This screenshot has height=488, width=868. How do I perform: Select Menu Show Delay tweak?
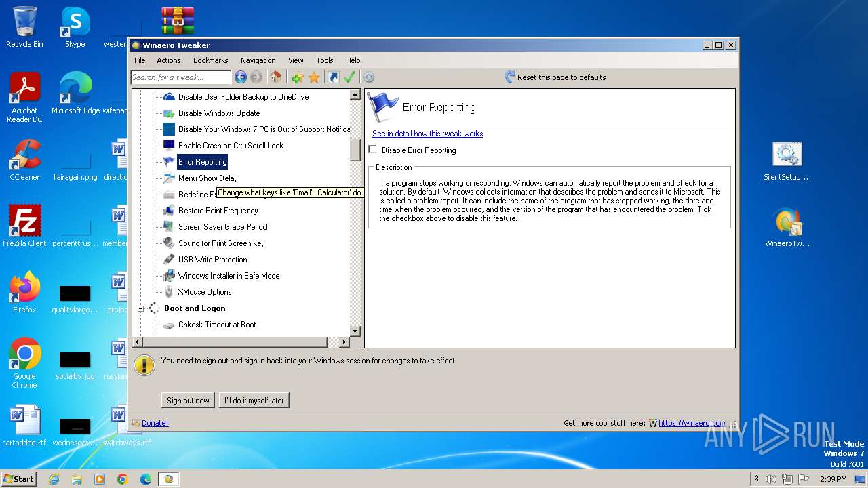coord(208,178)
